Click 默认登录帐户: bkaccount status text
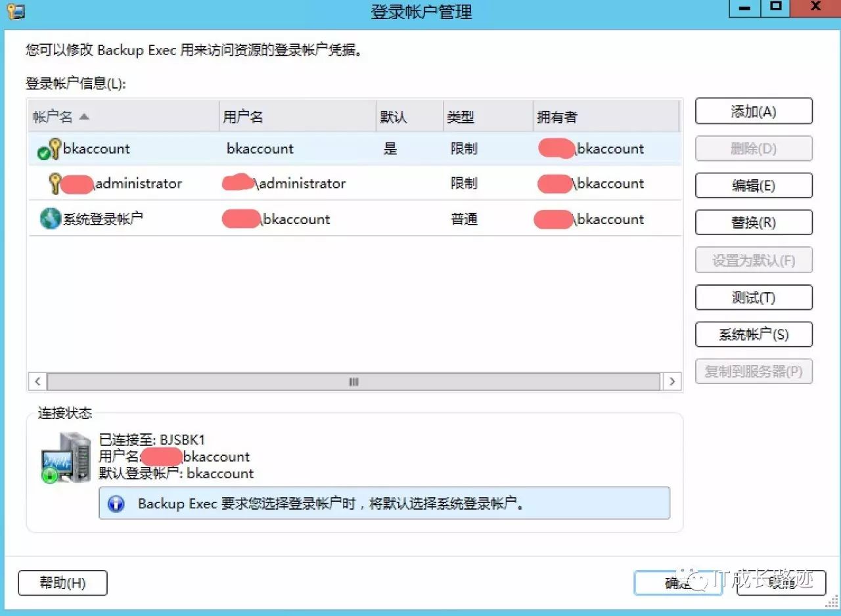Screen dimensions: 841x616 coord(176,473)
